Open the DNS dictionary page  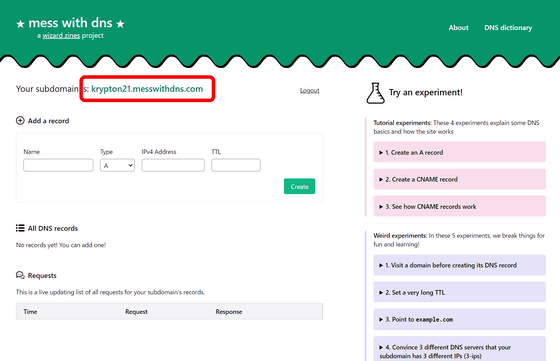pyautogui.click(x=508, y=27)
